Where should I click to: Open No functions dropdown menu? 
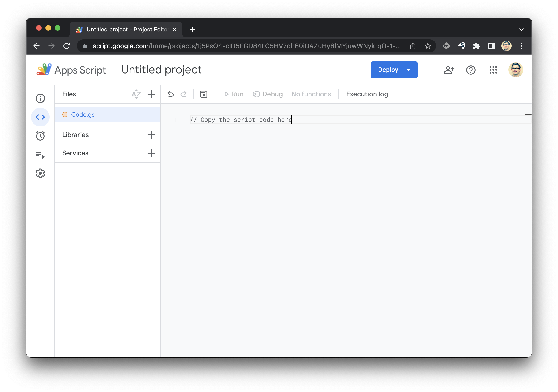pyautogui.click(x=311, y=94)
